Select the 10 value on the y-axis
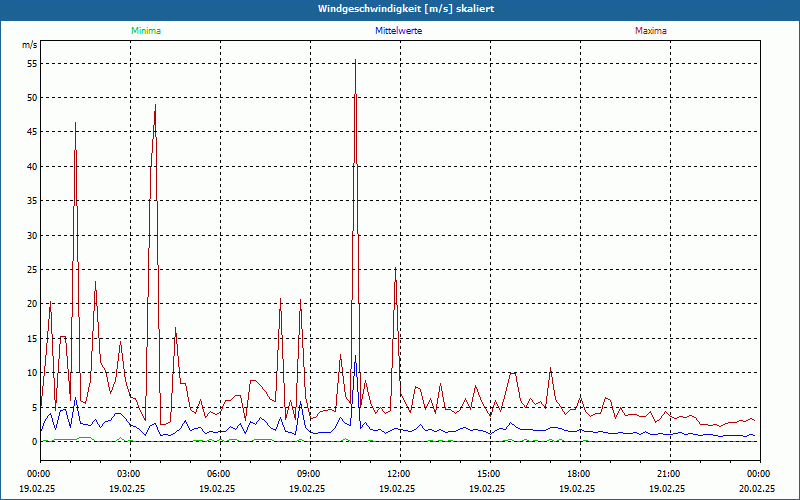This screenshot has width=800, height=500. [32, 373]
